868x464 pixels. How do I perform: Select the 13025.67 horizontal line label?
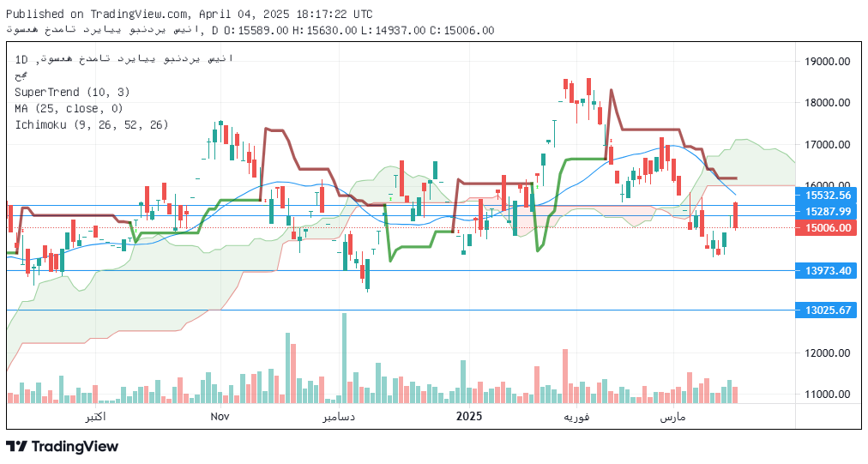826,310
